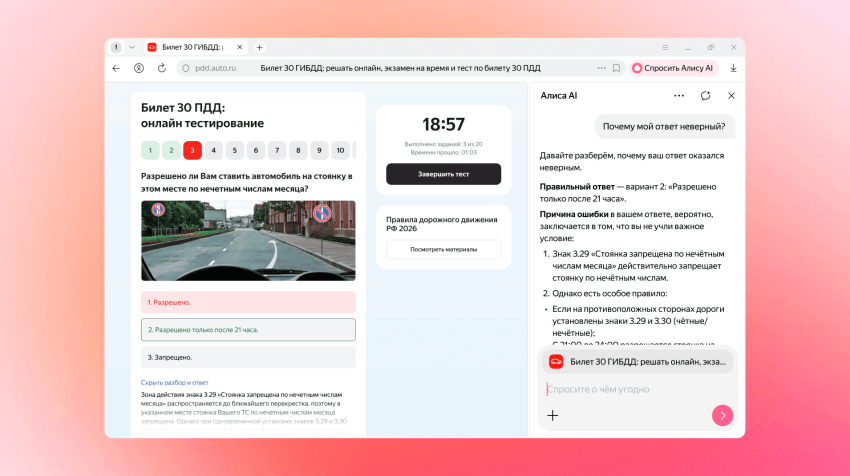Viewport: 850px width, 476px height.
Task: Click the attached page chip Билет 30 ГИБДД
Action: coord(638,362)
